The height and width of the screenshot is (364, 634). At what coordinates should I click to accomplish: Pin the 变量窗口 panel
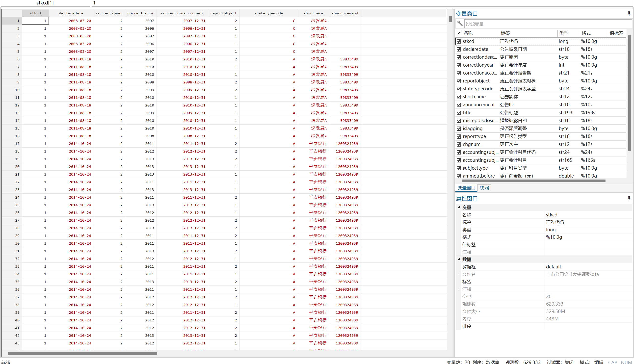pos(629,14)
